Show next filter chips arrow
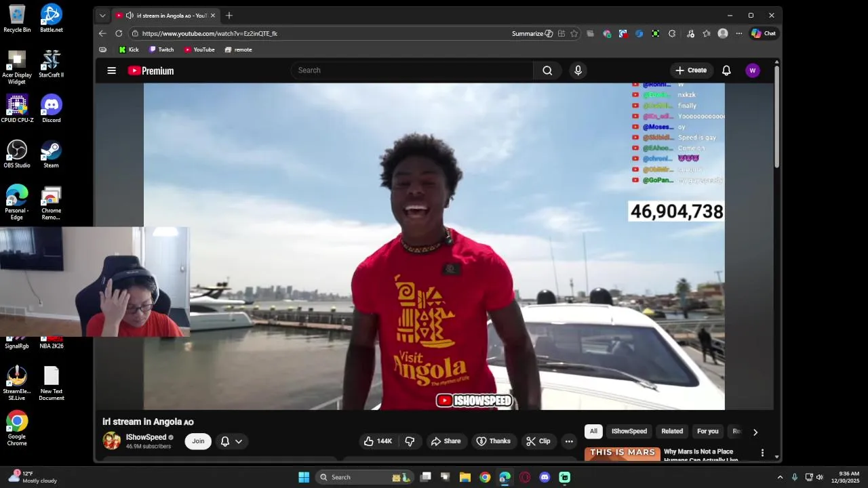The height and width of the screenshot is (488, 868). (x=755, y=432)
